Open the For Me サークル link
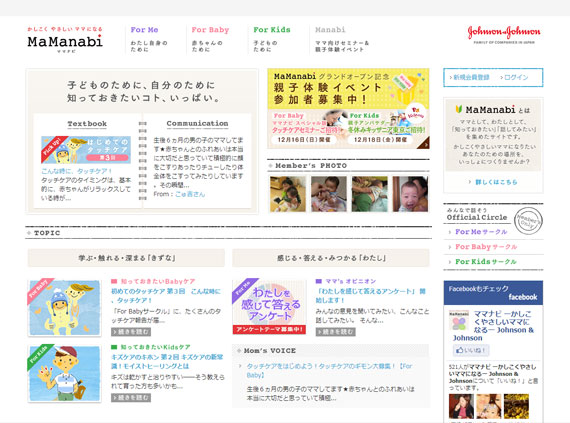This screenshot has height=423, width=570. (x=481, y=232)
